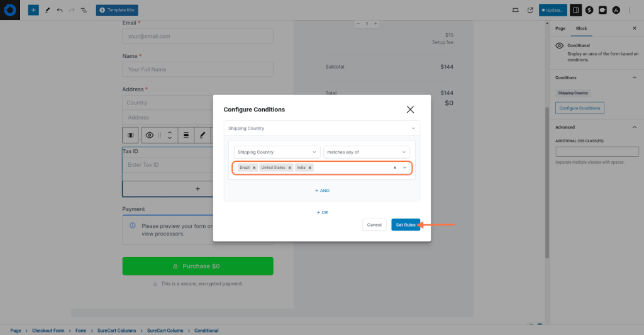Image resolution: width=644 pixels, height=335 pixels.
Task: Add an AND condition
Action: point(322,190)
